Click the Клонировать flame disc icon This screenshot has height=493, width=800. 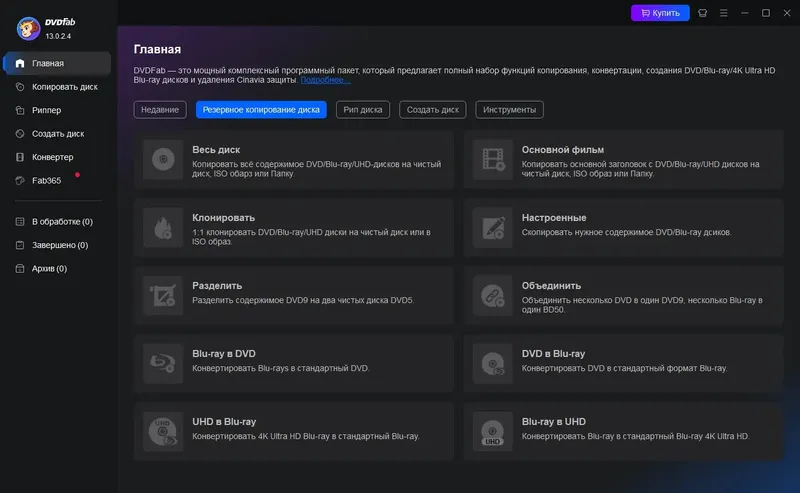pyautogui.click(x=162, y=227)
